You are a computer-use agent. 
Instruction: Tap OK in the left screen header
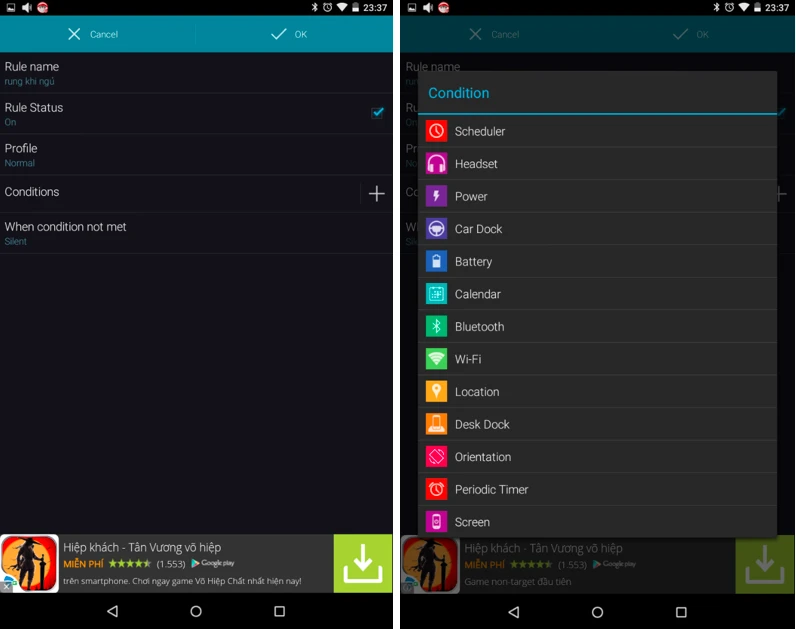coord(289,34)
